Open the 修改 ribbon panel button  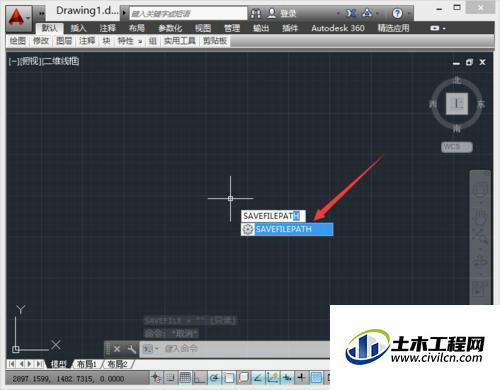pos(41,41)
